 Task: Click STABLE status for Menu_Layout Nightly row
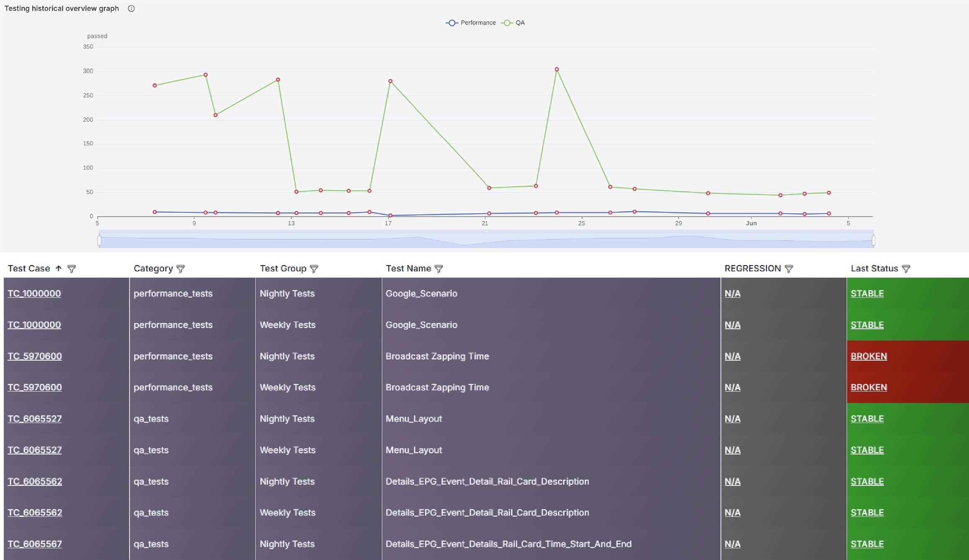pos(867,419)
